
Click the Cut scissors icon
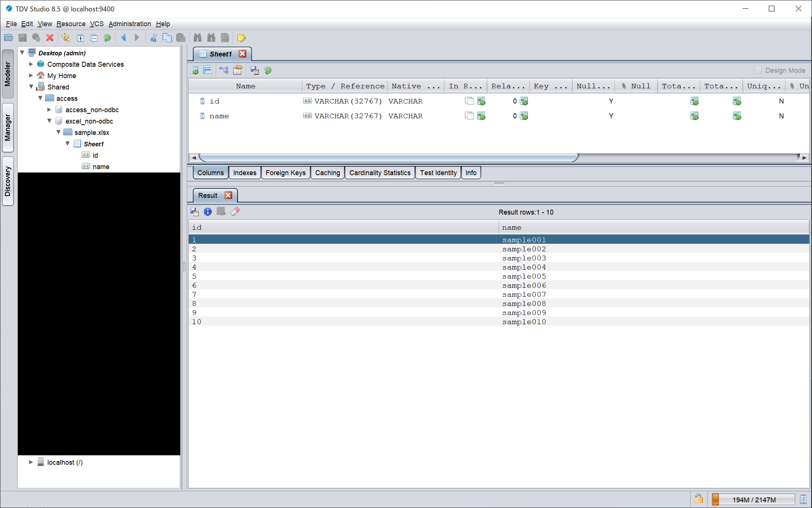click(153, 38)
